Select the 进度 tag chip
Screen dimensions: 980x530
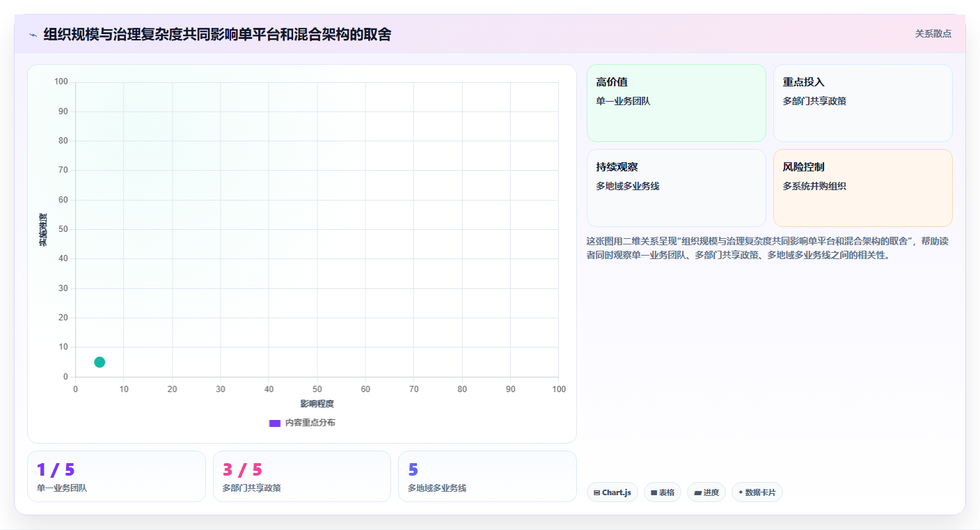click(x=706, y=492)
